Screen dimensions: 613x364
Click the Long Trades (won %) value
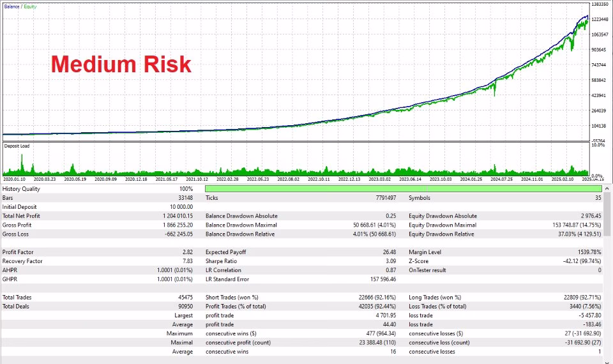[x=582, y=298]
